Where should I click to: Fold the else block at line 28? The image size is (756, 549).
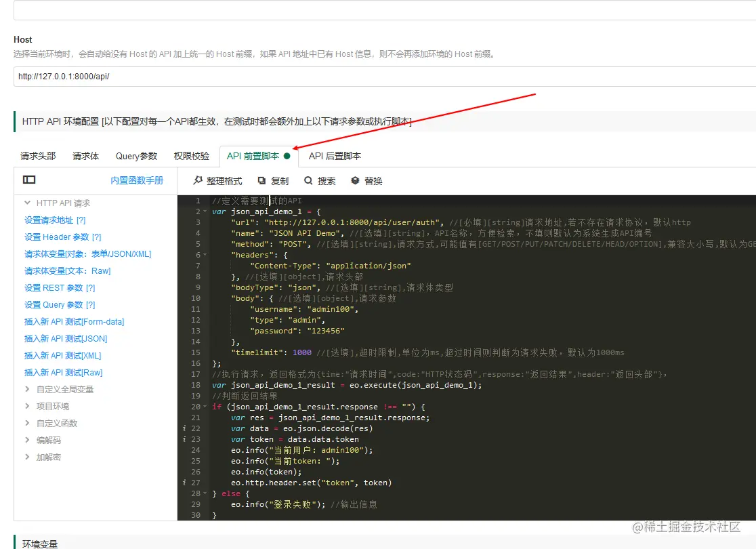[205, 493]
